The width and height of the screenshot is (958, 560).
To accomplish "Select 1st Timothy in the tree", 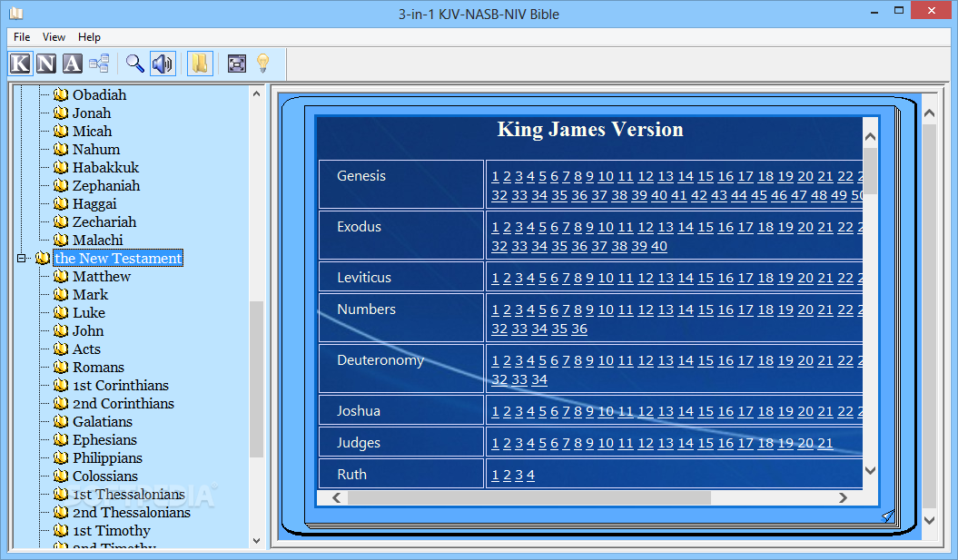I will pos(112,531).
